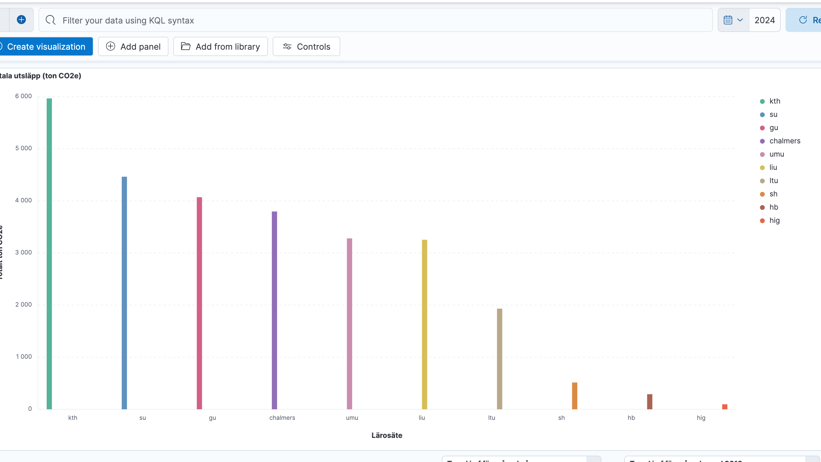
Task: Click Create visualization button
Action: [45, 47]
